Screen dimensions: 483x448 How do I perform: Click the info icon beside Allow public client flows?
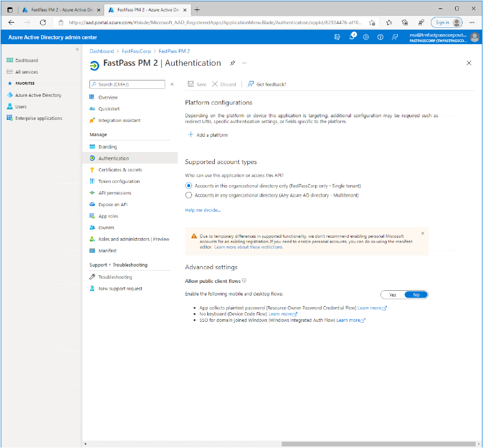point(244,281)
